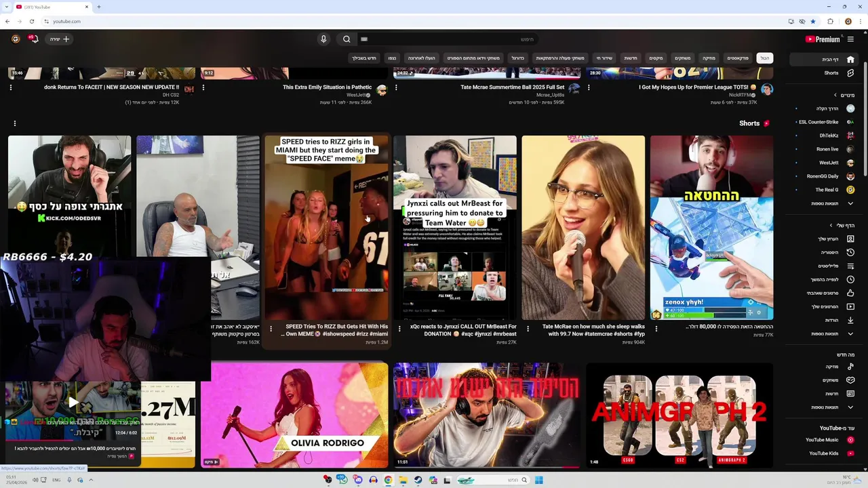Viewport: 868px width, 488px height.
Task: Open options for donk Returns To FACEIT video
Action: pos(11,87)
